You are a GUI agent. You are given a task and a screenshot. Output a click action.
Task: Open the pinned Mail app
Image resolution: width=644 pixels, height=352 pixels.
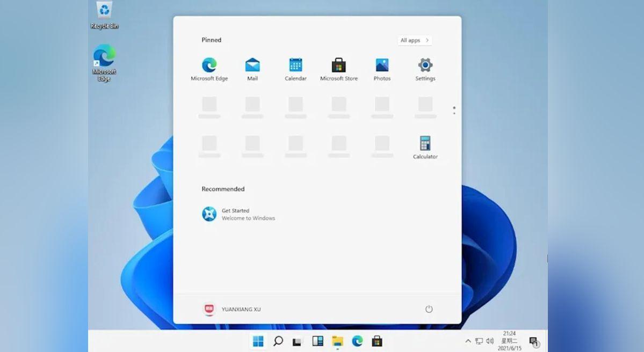pyautogui.click(x=252, y=69)
